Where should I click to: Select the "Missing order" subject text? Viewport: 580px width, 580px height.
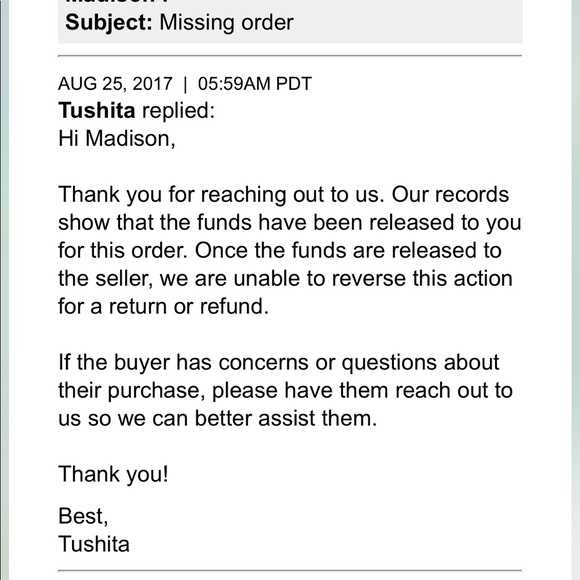pyautogui.click(x=226, y=23)
